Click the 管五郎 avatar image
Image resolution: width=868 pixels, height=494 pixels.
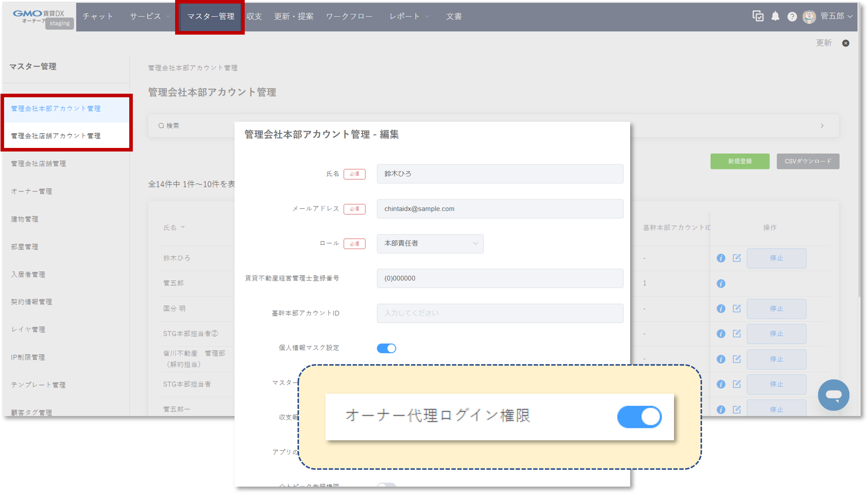pos(810,16)
